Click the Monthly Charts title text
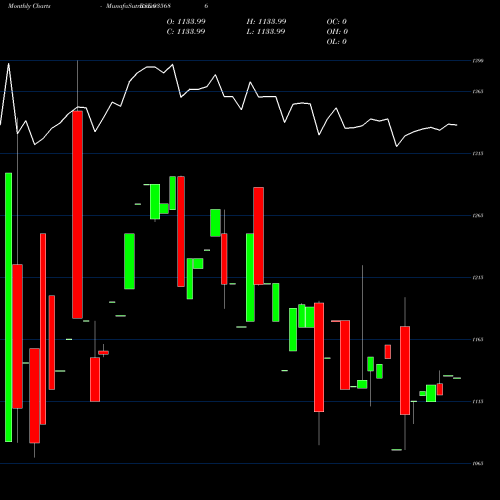Viewport: 500px width, 500px height. [29, 6]
